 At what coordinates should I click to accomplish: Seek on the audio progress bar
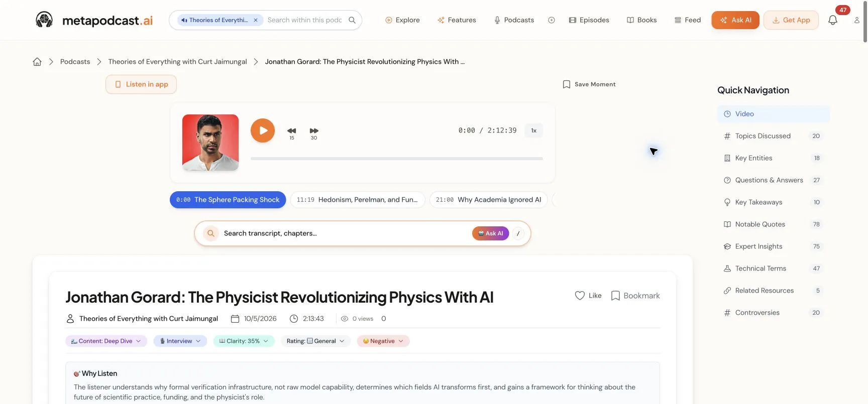click(397, 159)
